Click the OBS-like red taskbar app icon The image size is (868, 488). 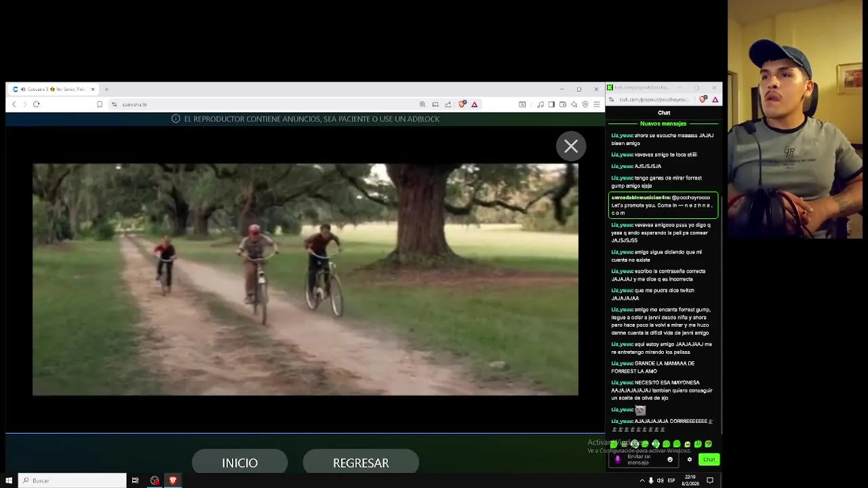click(155, 481)
